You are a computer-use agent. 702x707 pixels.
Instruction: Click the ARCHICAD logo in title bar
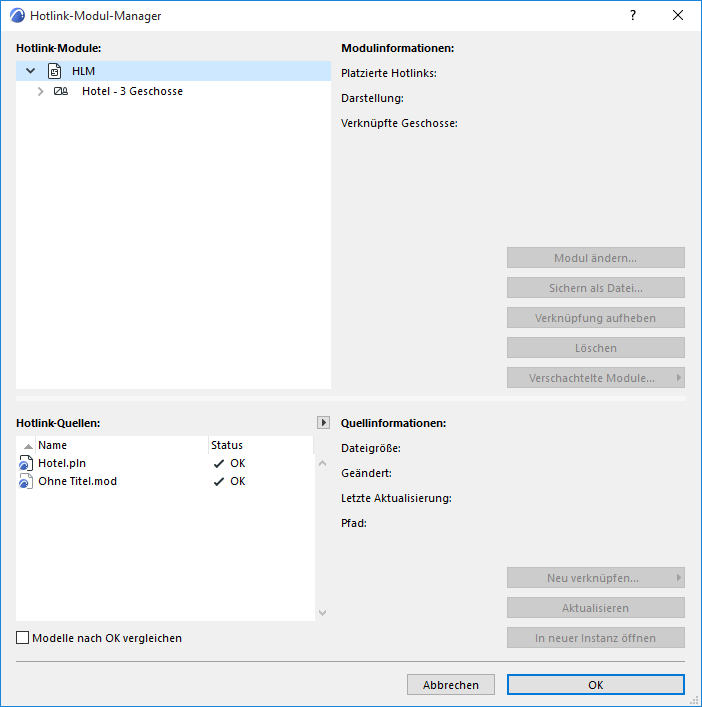coord(17,15)
